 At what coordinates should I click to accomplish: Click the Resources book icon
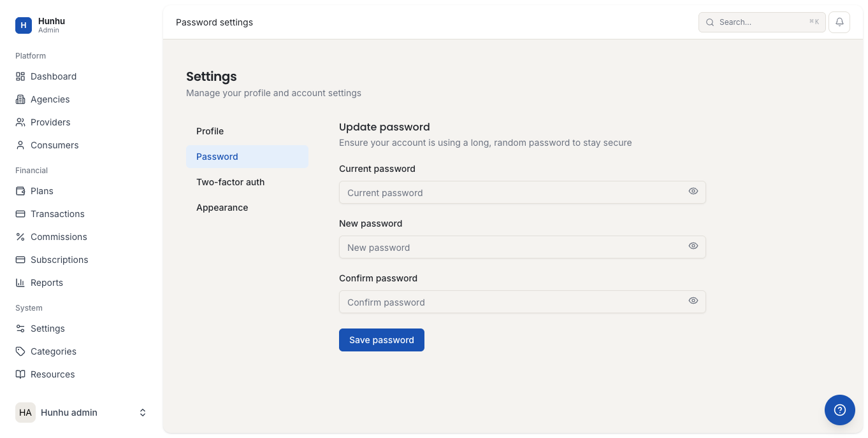click(x=20, y=374)
